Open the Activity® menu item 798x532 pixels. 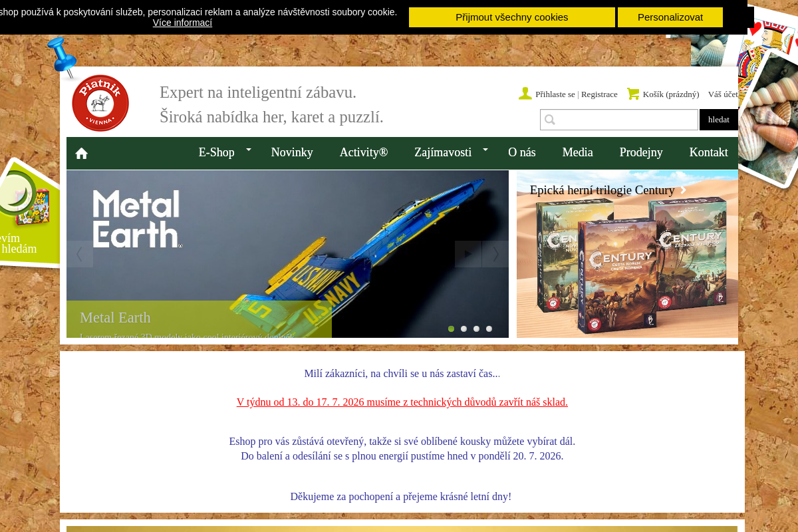pyautogui.click(x=364, y=152)
